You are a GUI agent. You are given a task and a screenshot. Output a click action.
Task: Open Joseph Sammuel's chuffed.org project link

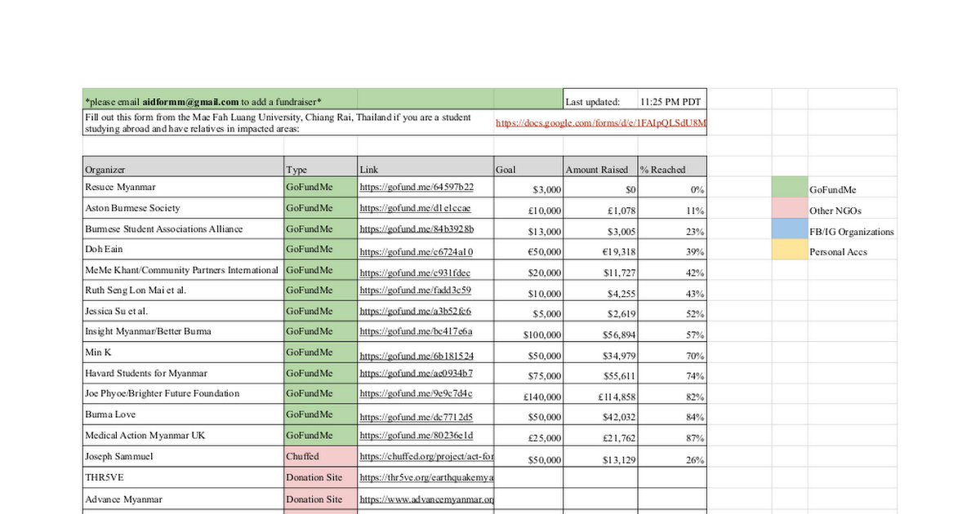tap(426, 457)
